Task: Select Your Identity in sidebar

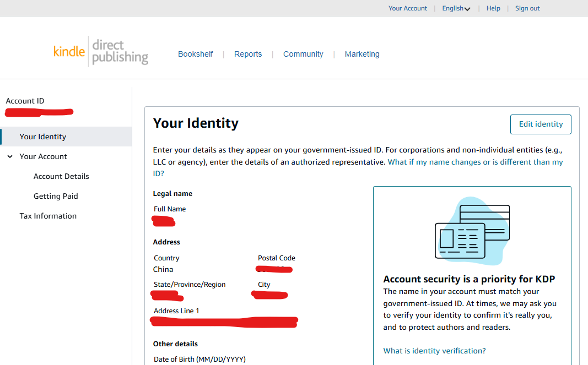Action: tap(43, 137)
